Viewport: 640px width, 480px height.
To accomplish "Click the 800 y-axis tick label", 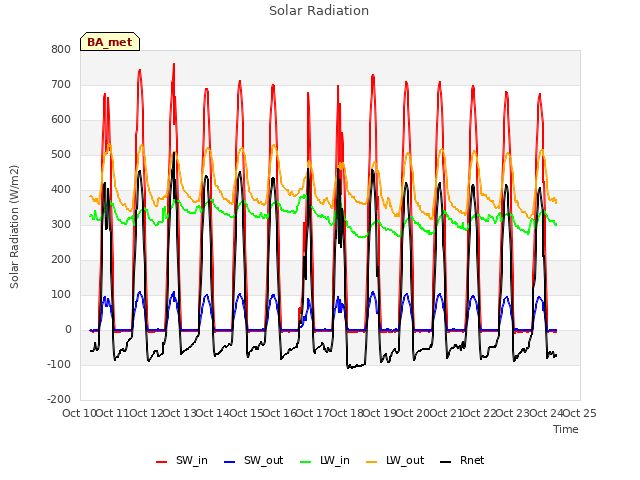I will click(61, 50).
